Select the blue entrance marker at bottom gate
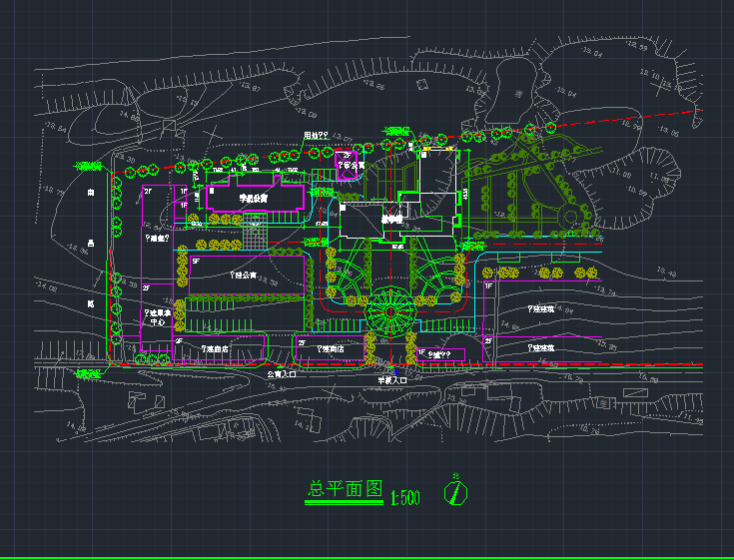 395,372
